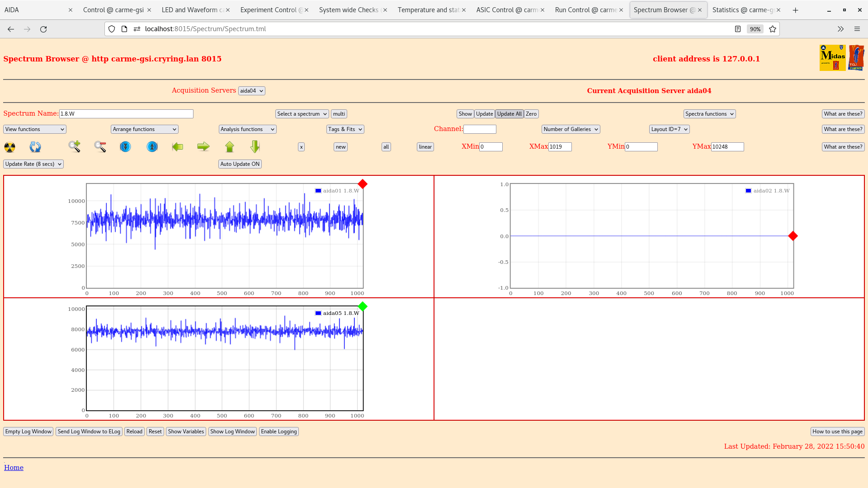Click the Update All button
Image resolution: width=868 pixels, height=488 pixels.
[x=509, y=114]
